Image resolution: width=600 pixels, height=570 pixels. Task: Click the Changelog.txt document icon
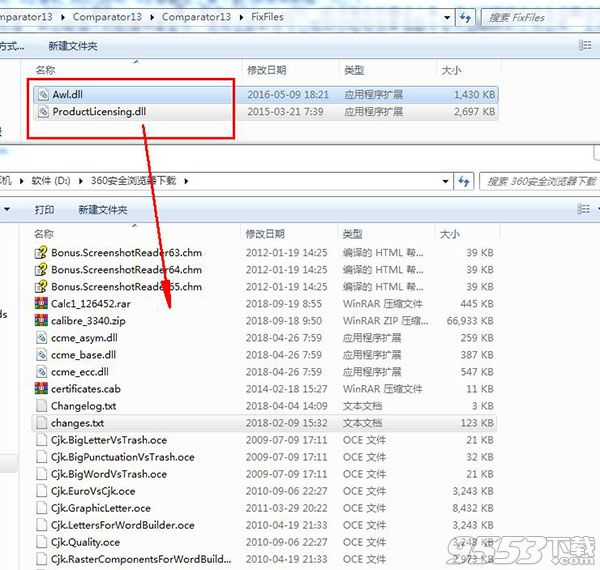point(41,406)
